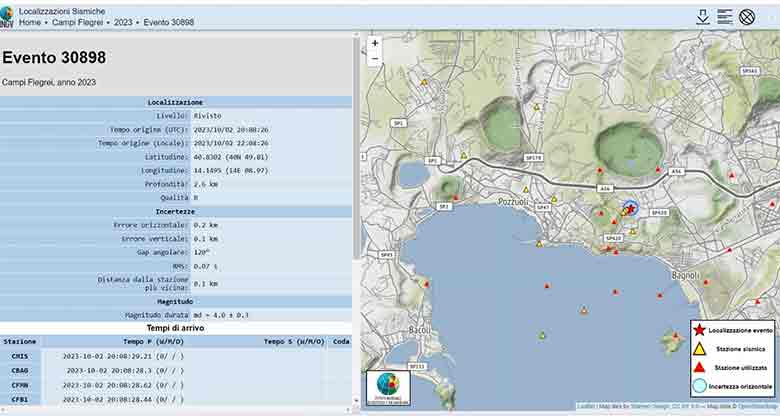Select station CPMN in arrival table
The width and height of the screenshot is (780, 416).
[x=19, y=384]
